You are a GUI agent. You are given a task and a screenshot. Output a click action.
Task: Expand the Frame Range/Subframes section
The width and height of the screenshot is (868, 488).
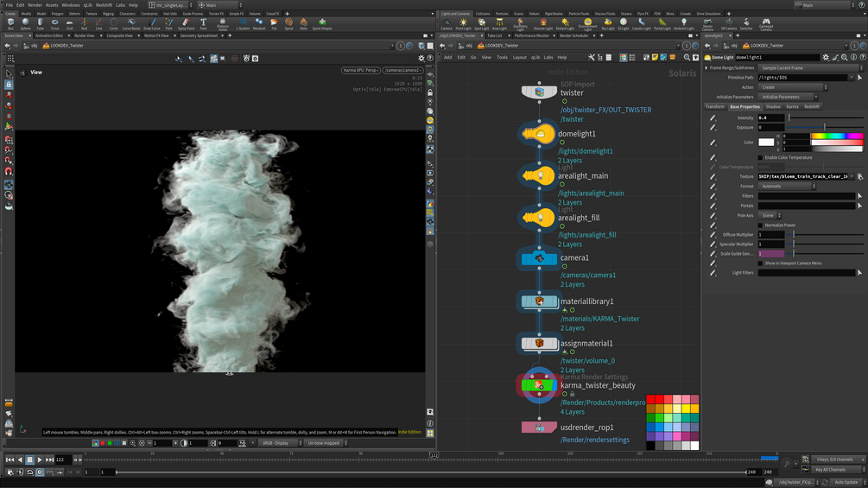707,67
